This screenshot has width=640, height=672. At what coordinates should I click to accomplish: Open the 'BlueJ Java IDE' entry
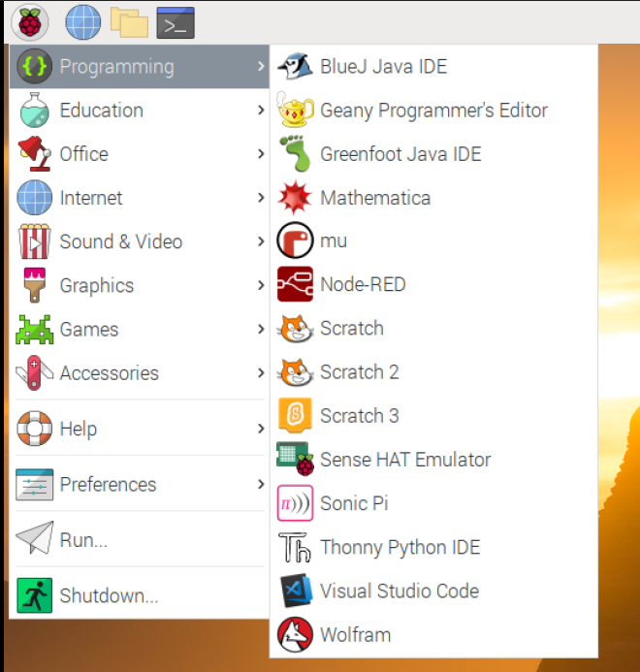pos(433,67)
